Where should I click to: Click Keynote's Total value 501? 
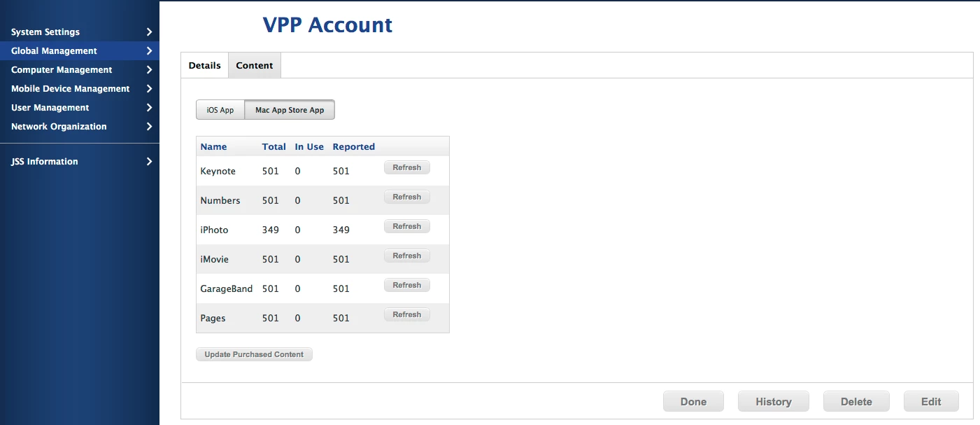(271, 171)
